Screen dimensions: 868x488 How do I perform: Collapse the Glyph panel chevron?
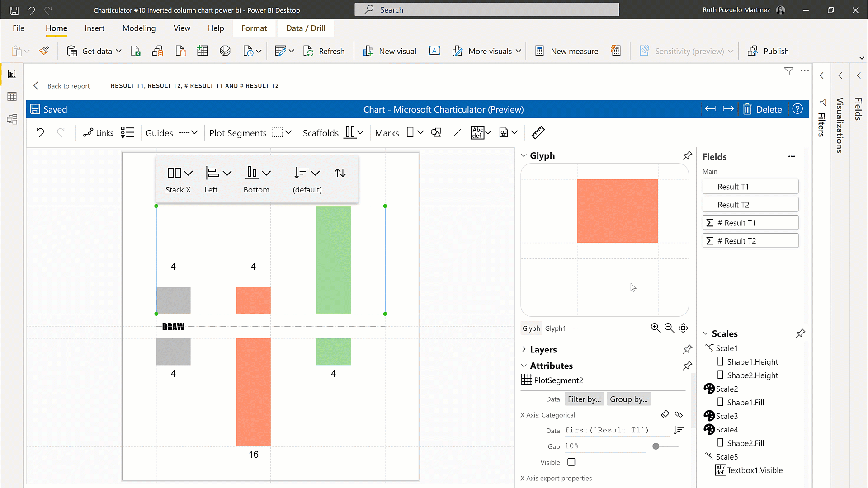[x=524, y=155]
